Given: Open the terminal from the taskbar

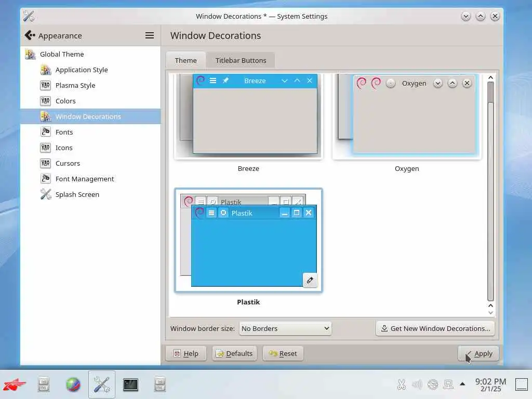Looking at the screenshot, I should (130, 384).
